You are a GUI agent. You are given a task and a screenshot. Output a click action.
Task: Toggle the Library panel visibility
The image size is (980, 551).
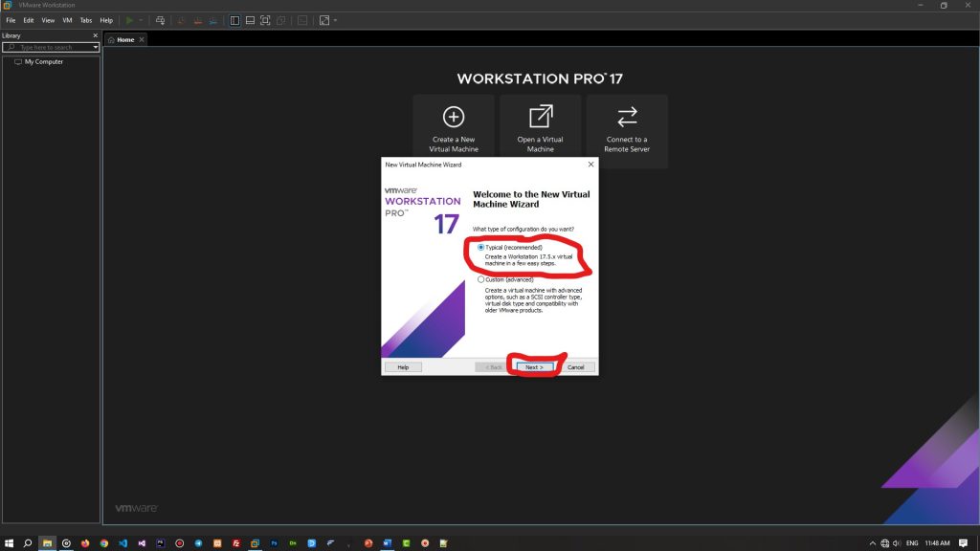tap(234, 19)
